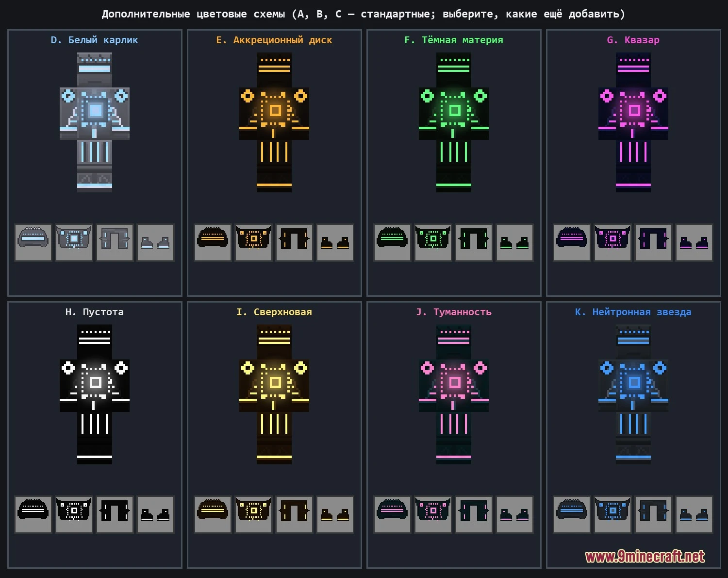Click the 'F. Тёмная материя' title
The image size is (728, 578).
(454, 40)
